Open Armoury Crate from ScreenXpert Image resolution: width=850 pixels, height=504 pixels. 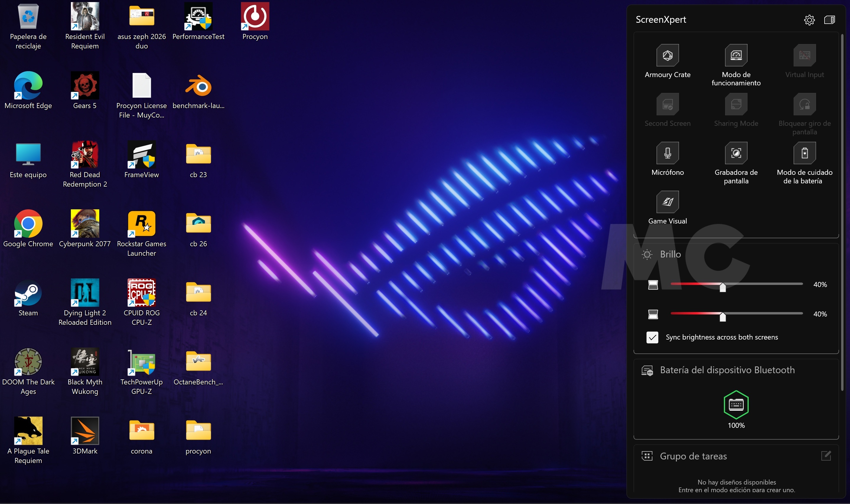click(x=667, y=55)
